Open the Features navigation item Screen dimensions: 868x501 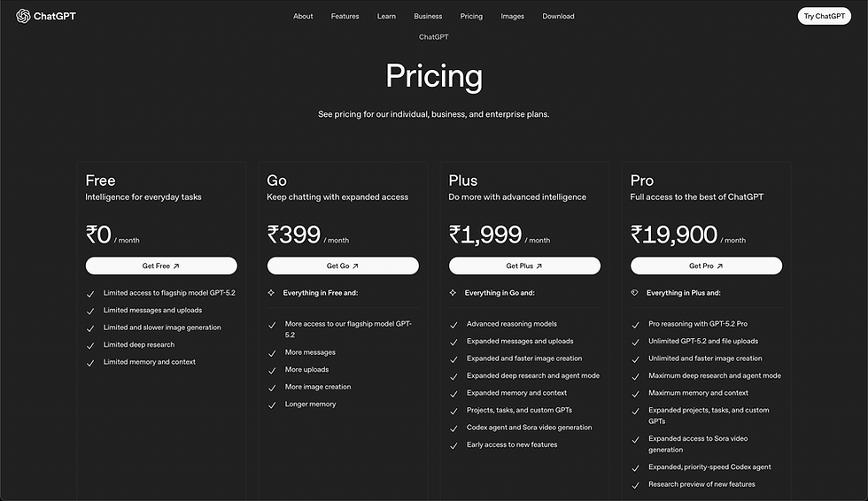[345, 16]
